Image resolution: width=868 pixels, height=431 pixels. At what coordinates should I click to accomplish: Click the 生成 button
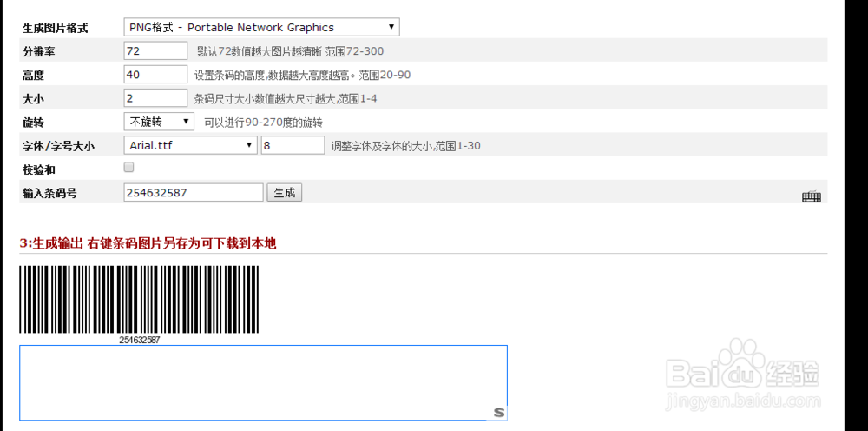pos(285,193)
